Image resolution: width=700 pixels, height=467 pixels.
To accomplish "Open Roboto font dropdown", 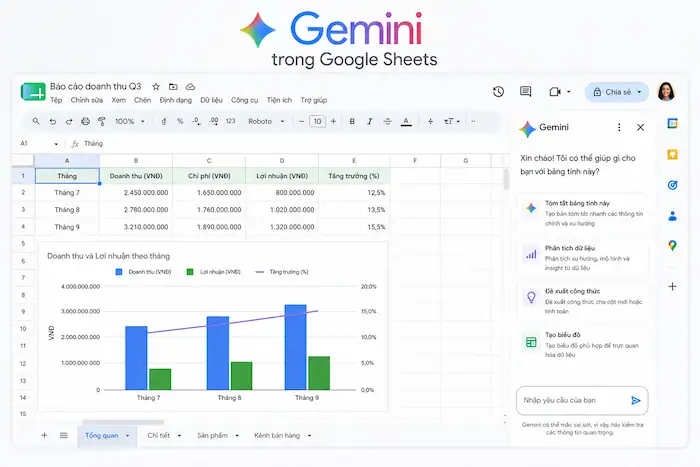I will [266, 121].
